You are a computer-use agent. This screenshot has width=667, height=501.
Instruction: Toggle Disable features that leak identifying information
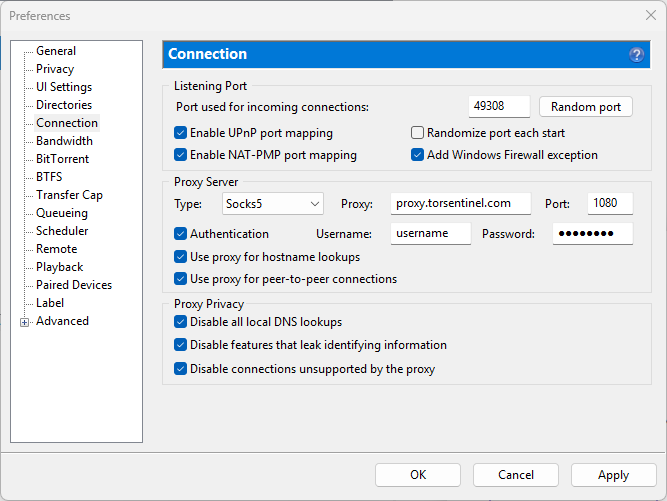click(x=180, y=344)
